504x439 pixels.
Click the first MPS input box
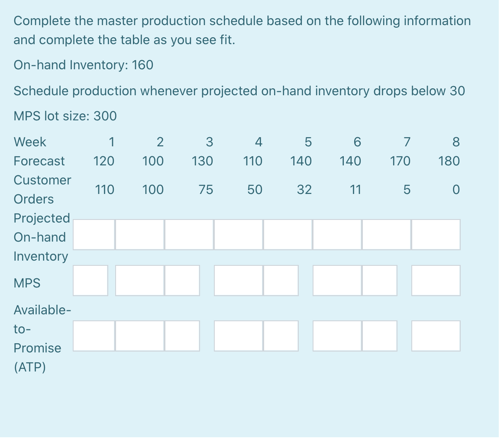click(90, 281)
